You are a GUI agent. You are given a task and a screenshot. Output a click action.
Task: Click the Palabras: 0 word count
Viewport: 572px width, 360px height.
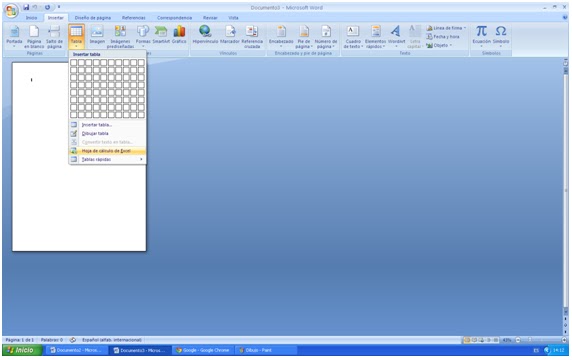52,340
